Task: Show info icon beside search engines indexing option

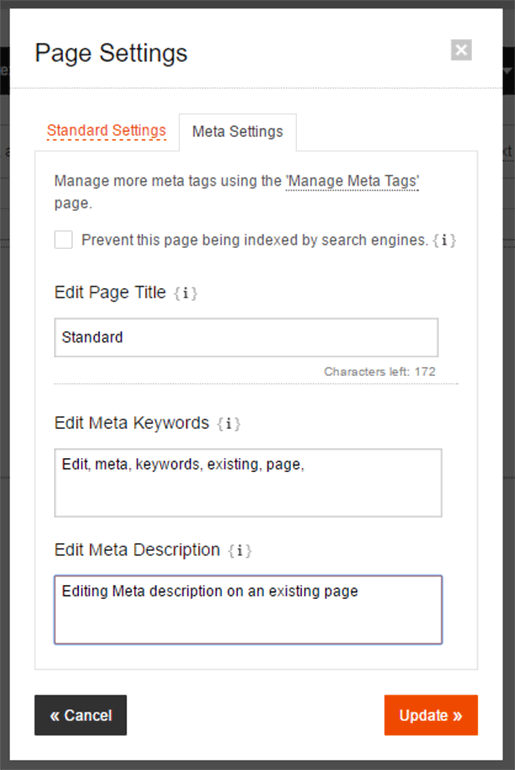Action: coord(445,240)
